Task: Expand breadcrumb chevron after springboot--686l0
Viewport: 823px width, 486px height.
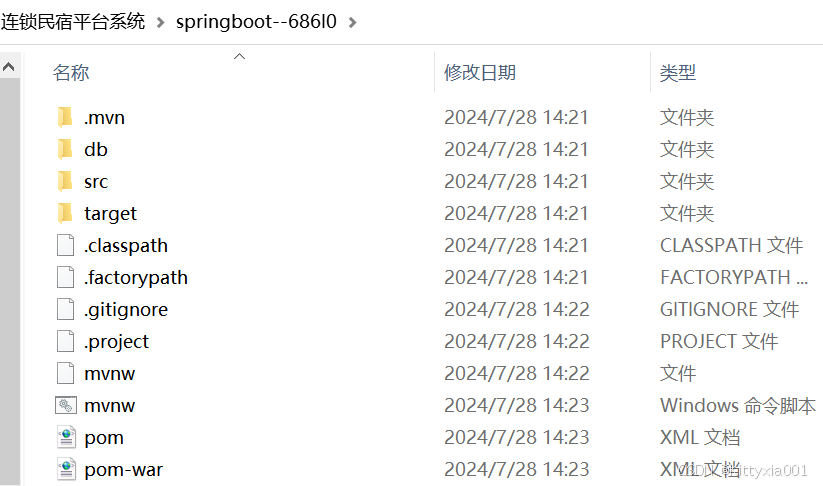Action: point(351,21)
